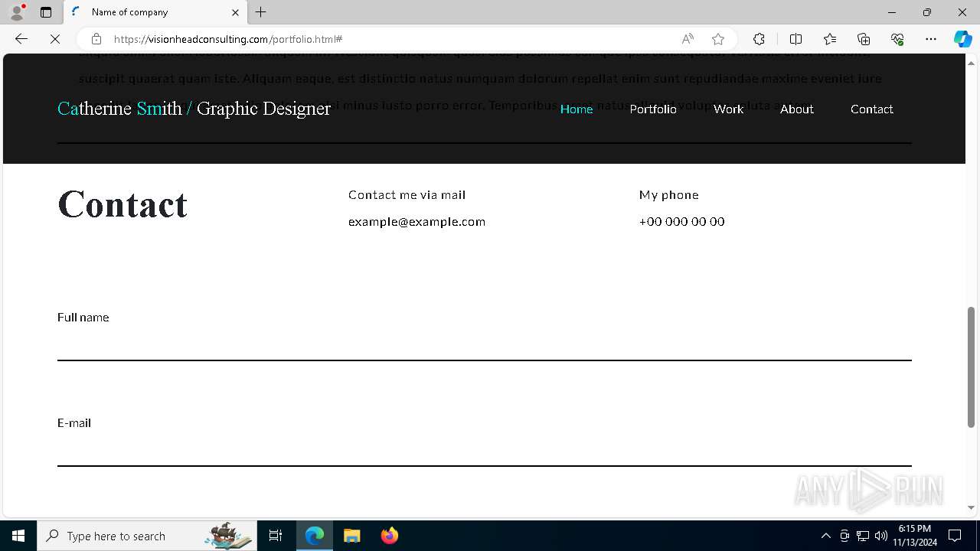Viewport: 980px width, 551px height.
Task: Focus the Full name input field
Action: click(x=484, y=344)
